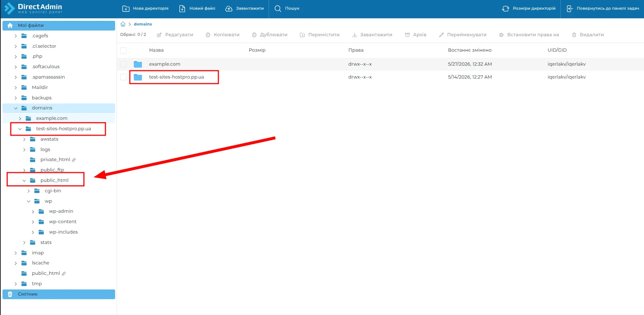
Task: Select the wp-includes folder in tree
Action: coord(63,232)
